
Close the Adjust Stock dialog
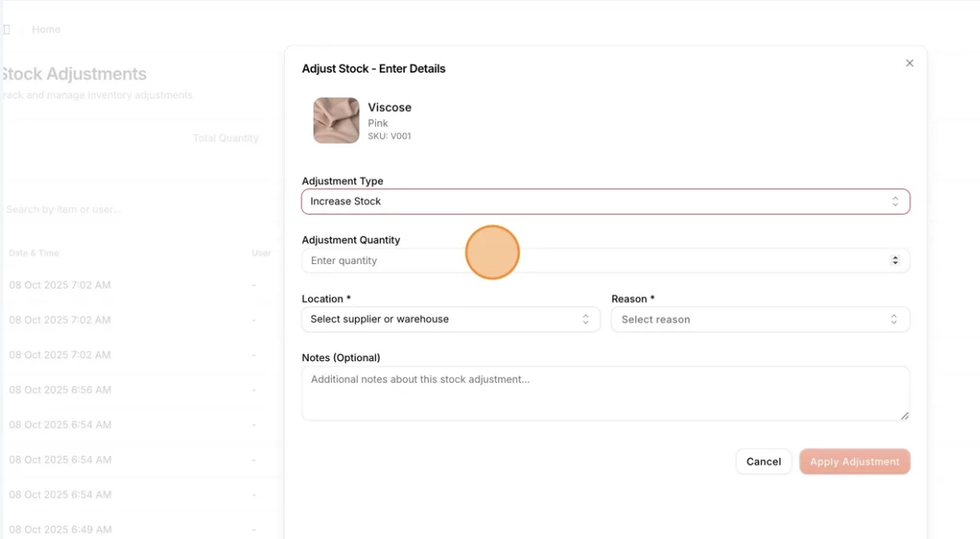pos(909,63)
